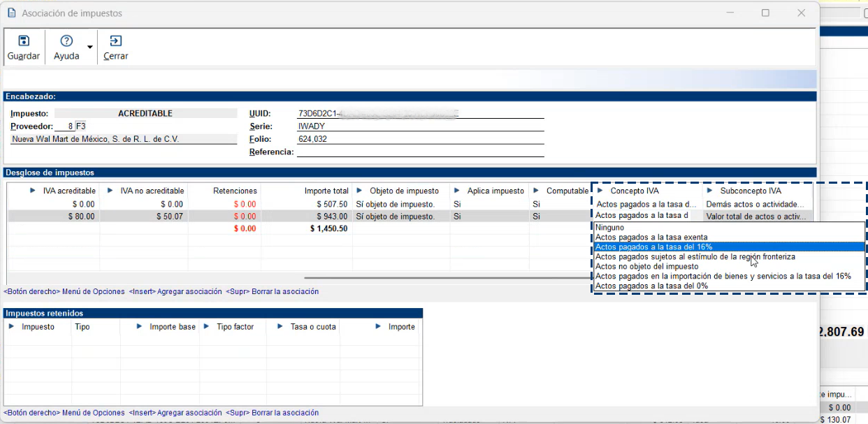Click the Folio field with 624,032
868x424 pixels.
coord(419,139)
